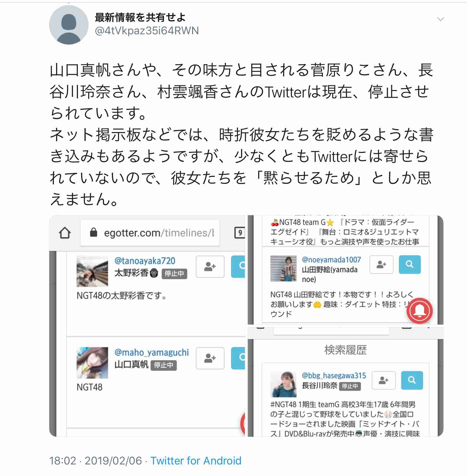Open the @tanoayaka720 profile link
Image resolution: width=467 pixels, height=476 pixels.
pos(145,261)
